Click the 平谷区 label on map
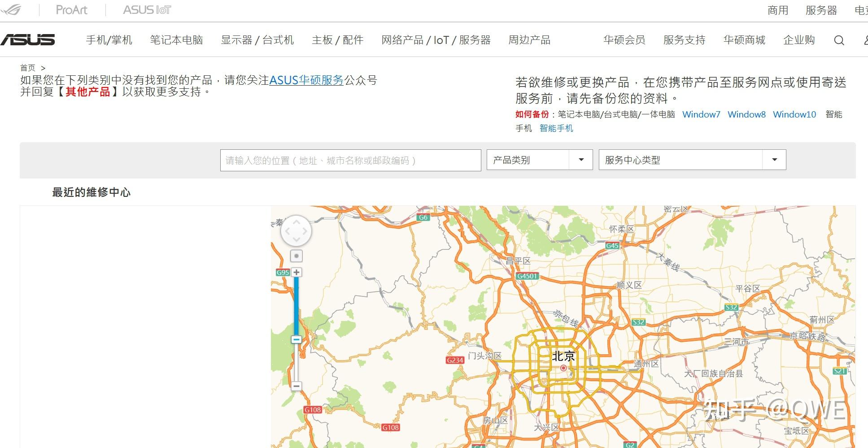Screen dimensions: 868x448 [x=748, y=288]
